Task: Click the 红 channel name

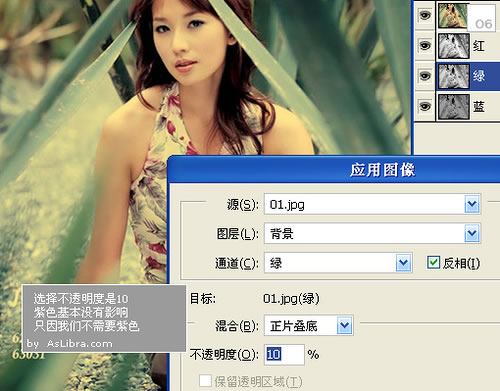Action: coord(479,46)
